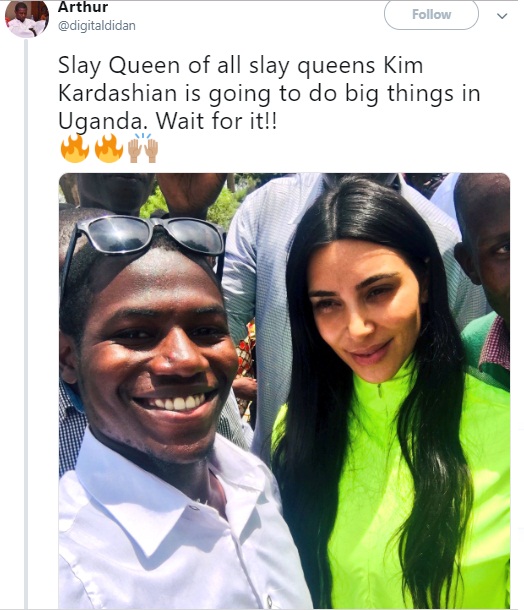Open the attached selfie photo
524x610 pixels.
284,391
